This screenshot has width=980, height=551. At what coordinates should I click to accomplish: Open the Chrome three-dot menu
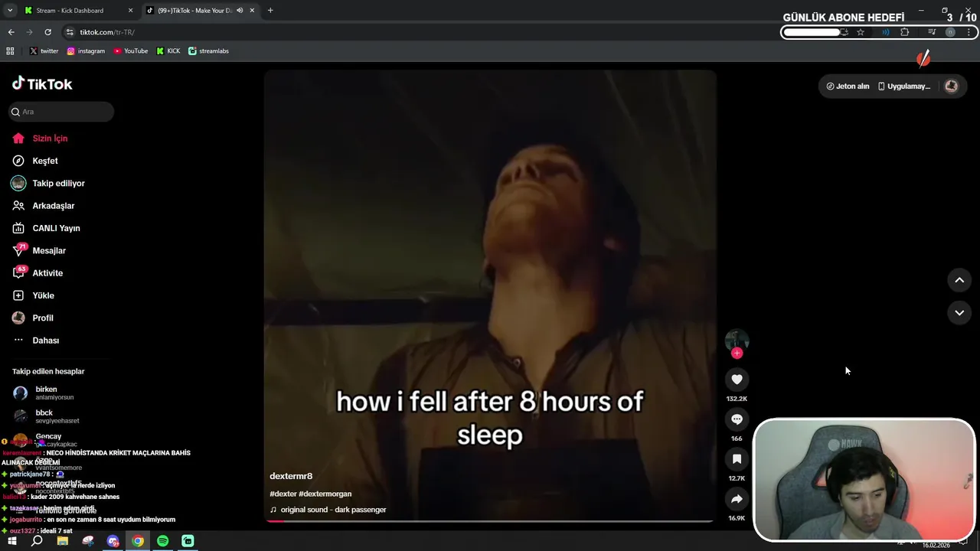click(x=969, y=32)
